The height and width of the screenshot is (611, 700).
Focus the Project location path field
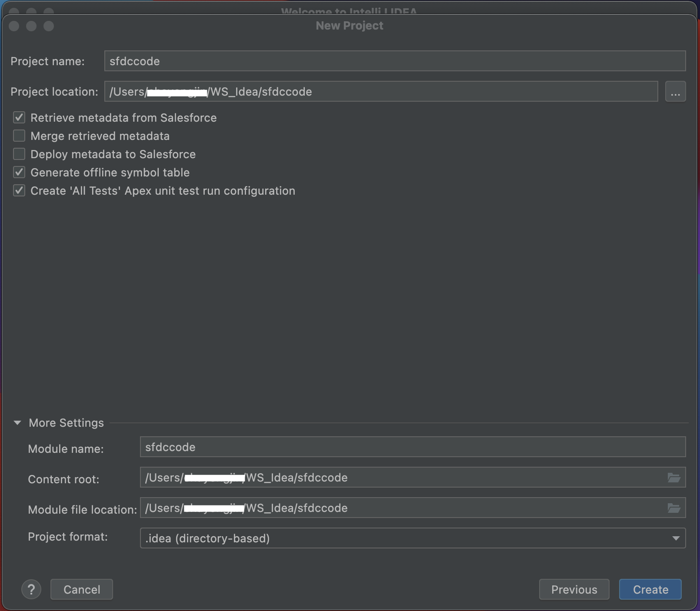click(x=381, y=92)
